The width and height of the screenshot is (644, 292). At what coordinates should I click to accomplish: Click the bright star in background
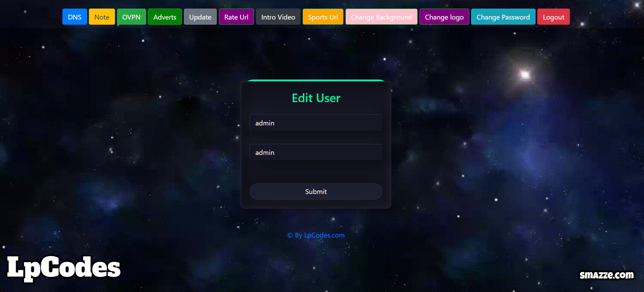pos(525,74)
